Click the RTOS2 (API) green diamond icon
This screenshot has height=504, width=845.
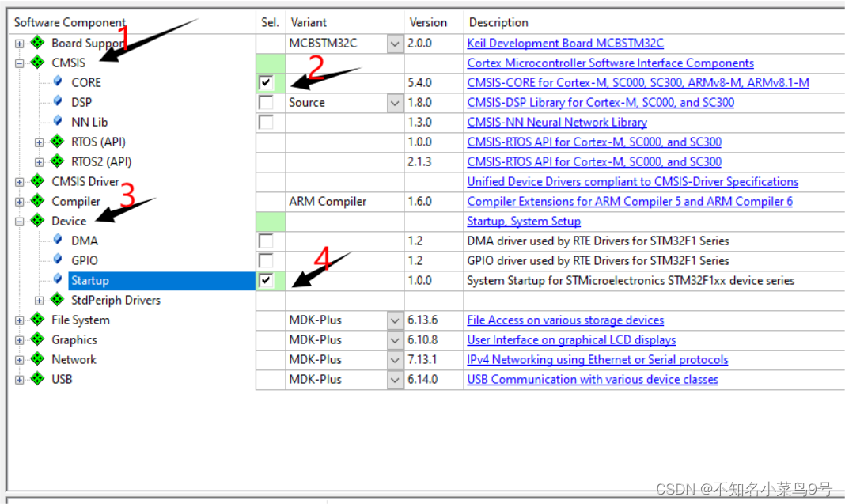pos(57,161)
